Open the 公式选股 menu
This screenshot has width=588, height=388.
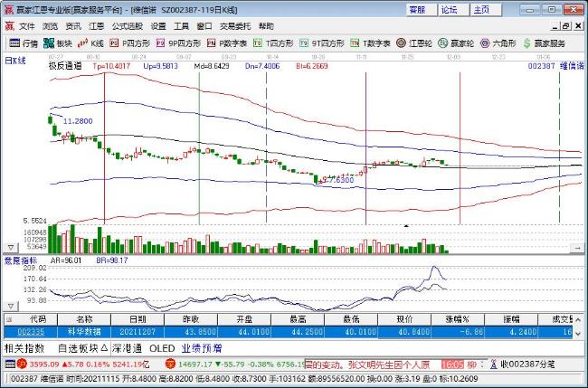128,26
